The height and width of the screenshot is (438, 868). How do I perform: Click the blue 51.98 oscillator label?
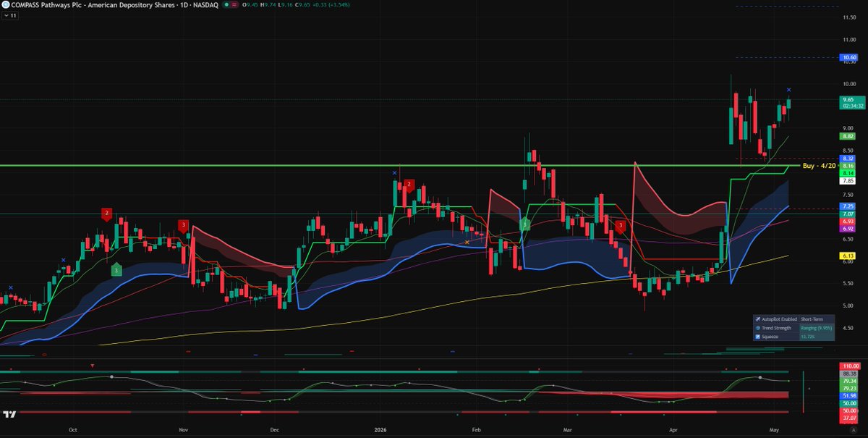(848, 396)
